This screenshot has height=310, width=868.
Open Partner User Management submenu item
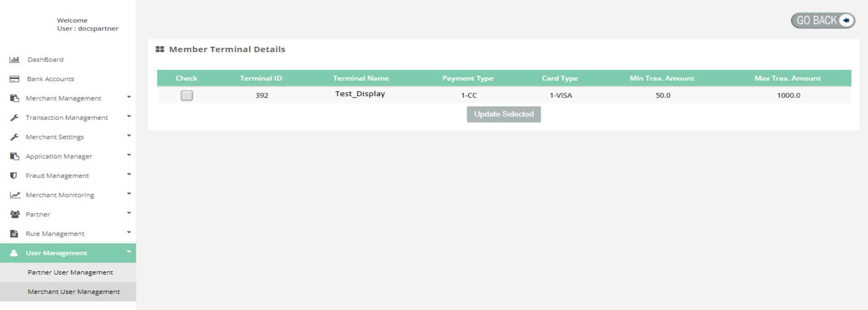70,273
